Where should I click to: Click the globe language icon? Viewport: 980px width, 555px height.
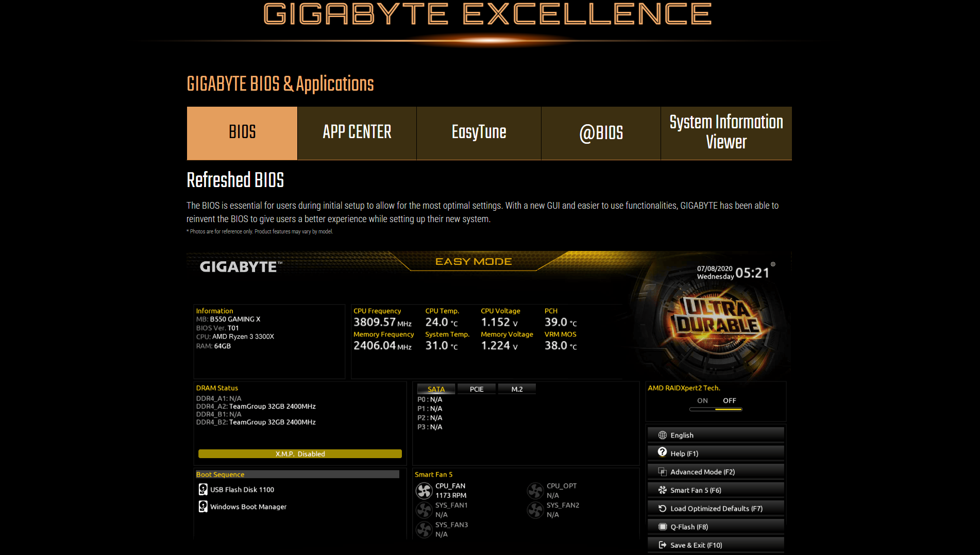coord(663,435)
